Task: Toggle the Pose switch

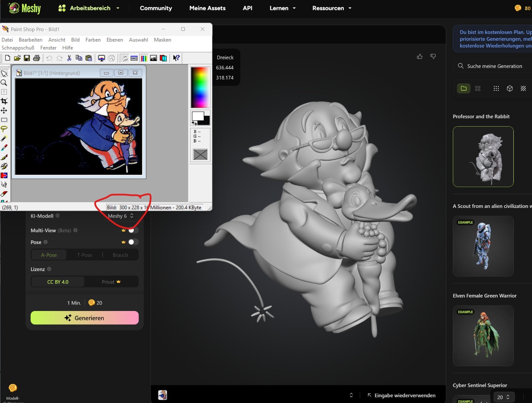Action: pyautogui.click(x=133, y=242)
